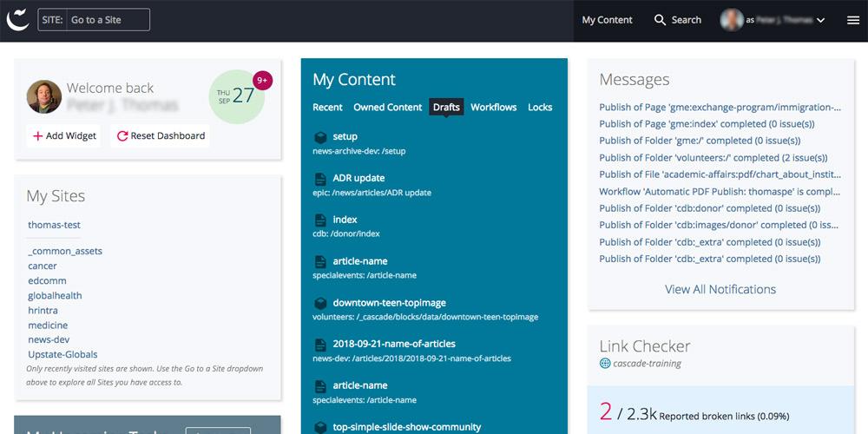Open the cancer site
868x434 pixels.
[43, 266]
